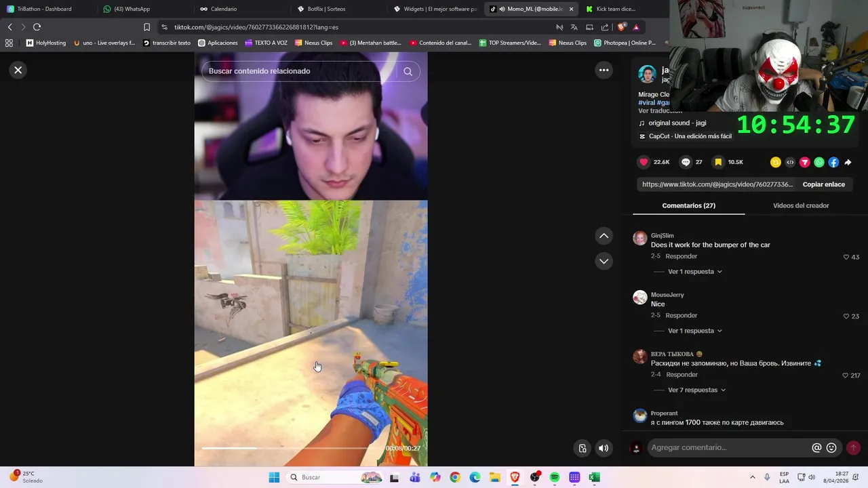Click the yellow repost icon
The image size is (868, 488).
(776, 162)
